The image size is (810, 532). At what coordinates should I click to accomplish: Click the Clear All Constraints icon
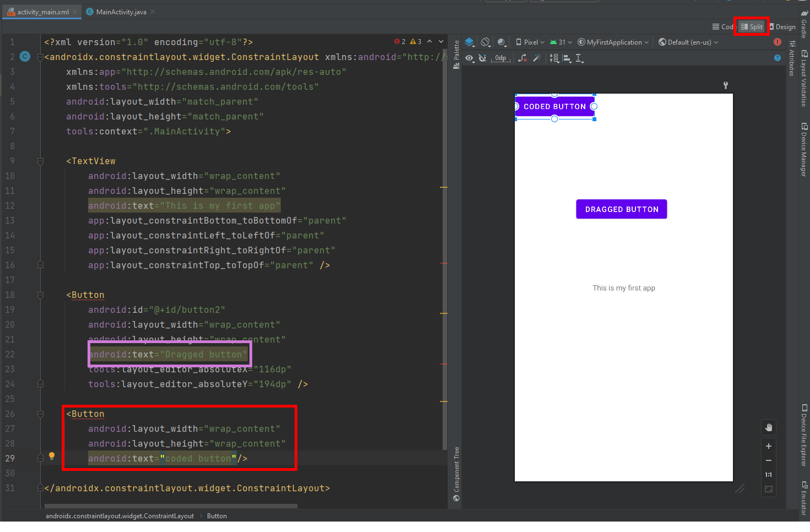[x=523, y=58]
